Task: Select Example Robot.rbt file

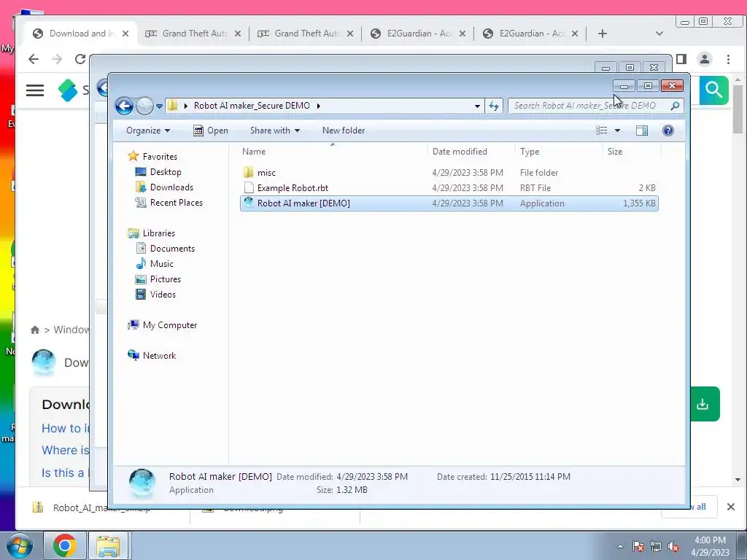Action: [449, 188]
